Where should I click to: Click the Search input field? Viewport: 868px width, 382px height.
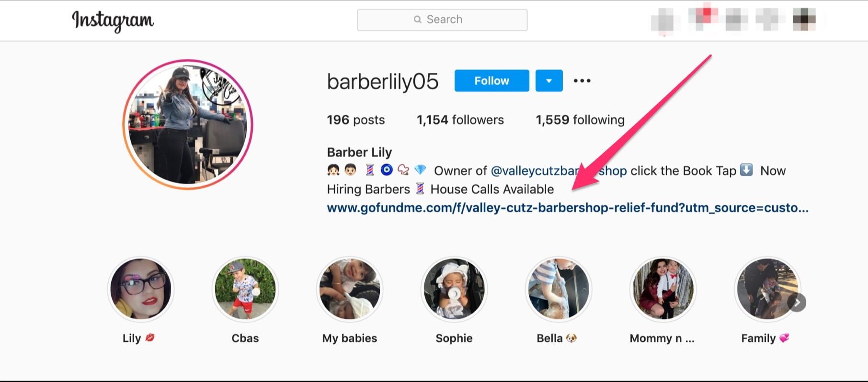tap(442, 20)
